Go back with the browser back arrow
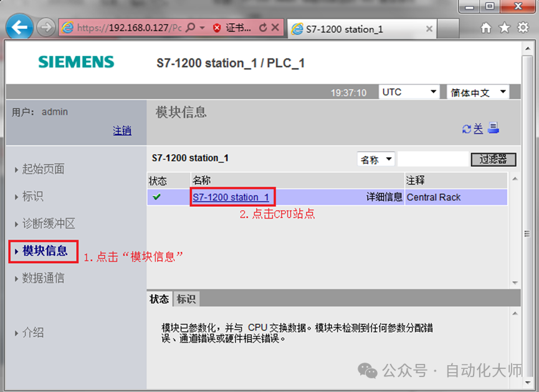Screen dimensions: 539x392 click(19, 27)
